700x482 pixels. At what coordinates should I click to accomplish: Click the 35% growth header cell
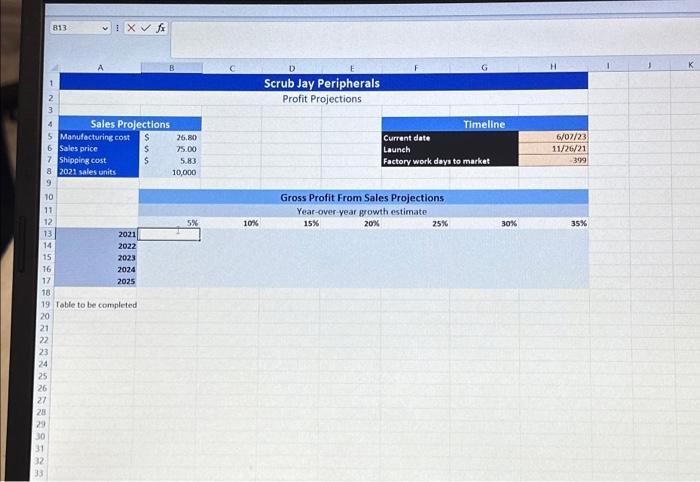tap(554, 223)
